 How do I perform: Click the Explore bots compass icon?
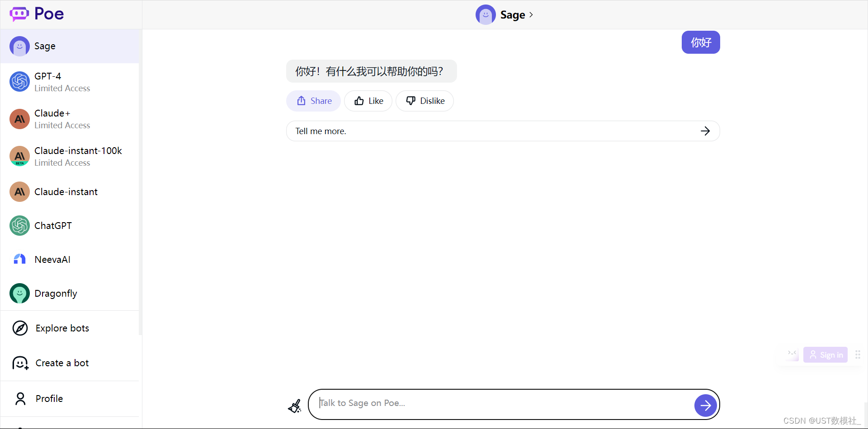(20, 328)
